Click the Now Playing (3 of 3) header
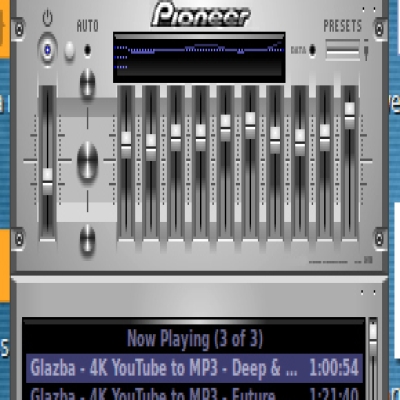This screenshot has height=400, width=400. pyautogui.click(x=195, y=339)
